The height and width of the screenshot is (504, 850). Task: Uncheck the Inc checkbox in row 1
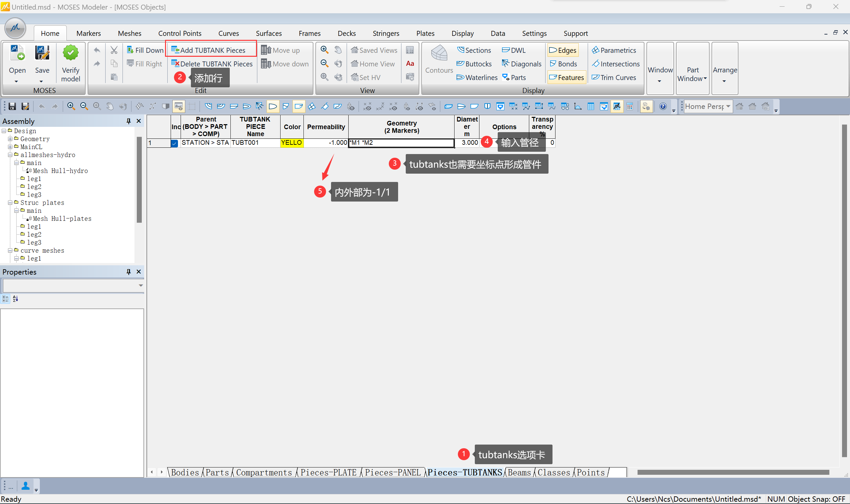pos(175,143)
